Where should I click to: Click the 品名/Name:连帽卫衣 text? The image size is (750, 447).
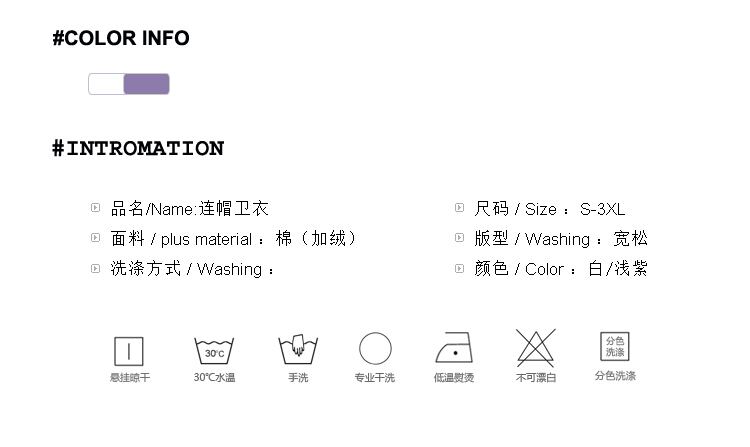[x=190, y=209]
